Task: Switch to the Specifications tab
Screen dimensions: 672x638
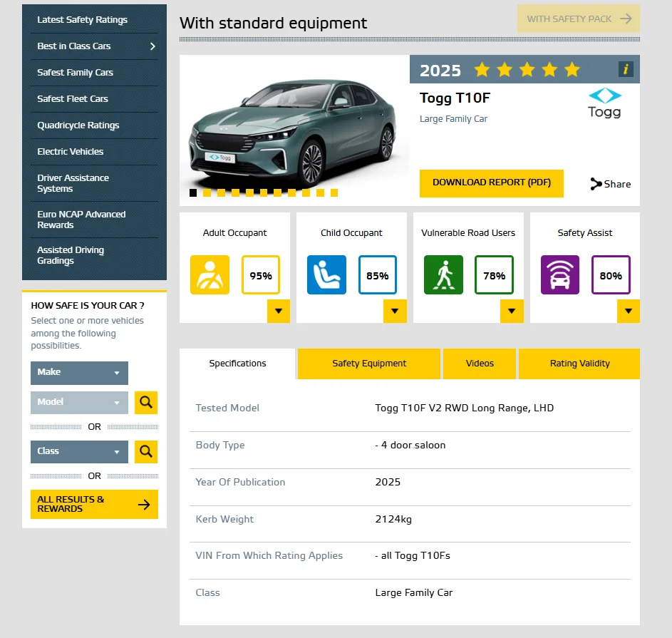Action: tap(237, 364)
